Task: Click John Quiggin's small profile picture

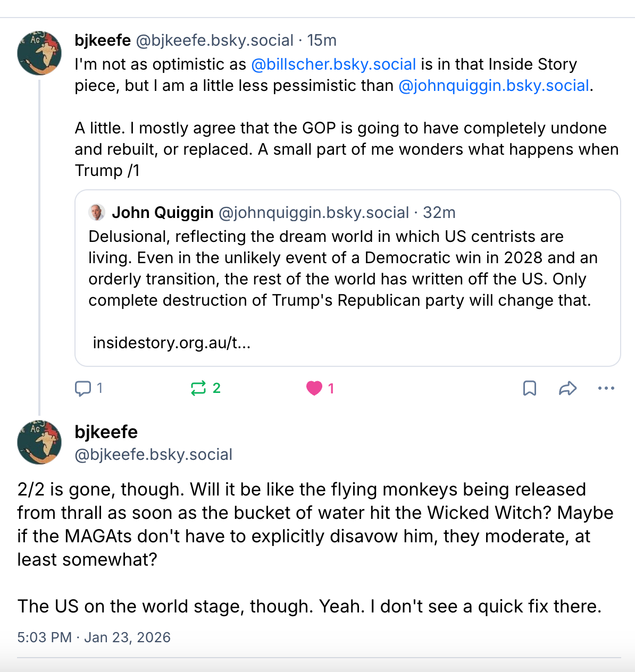Action: [x=97, y=213]
